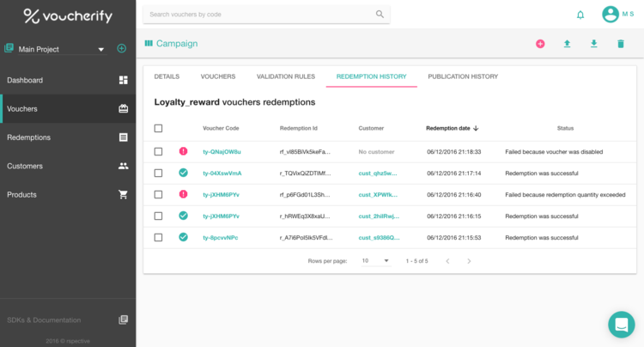Viewport: 644px width, 347px height.
Task: Open voucher code ty-QNajOW8u
Action: click(222, 151)
